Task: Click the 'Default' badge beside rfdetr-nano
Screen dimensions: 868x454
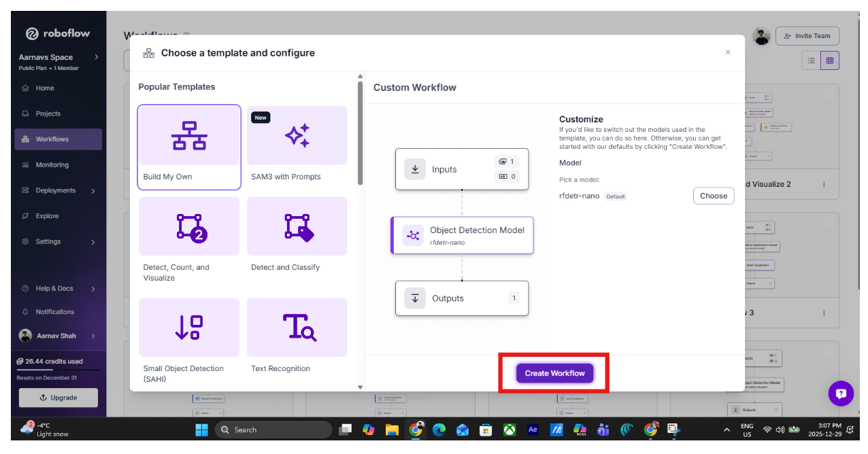Action: pyautogui.click(x=616, y=196)
